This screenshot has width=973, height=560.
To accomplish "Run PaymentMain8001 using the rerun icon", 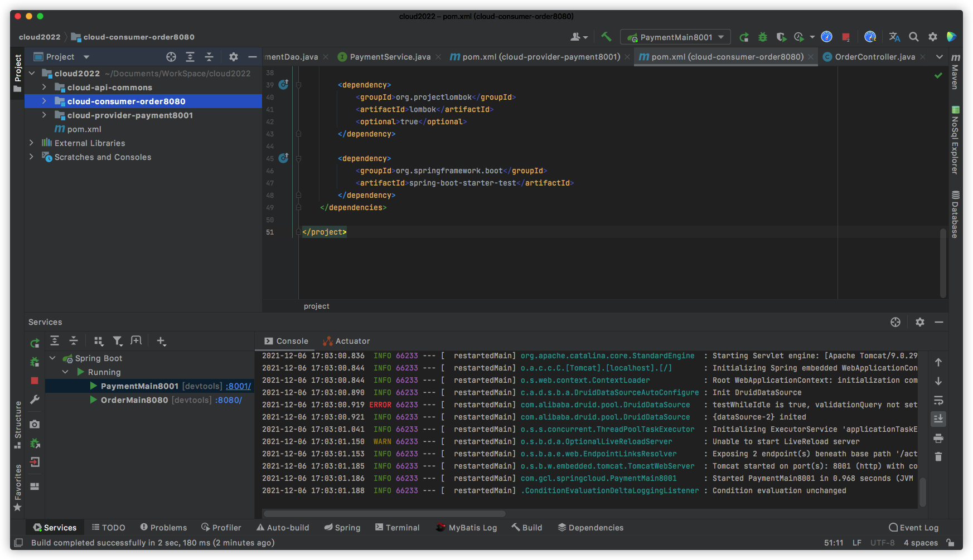I will pos(744,37).
